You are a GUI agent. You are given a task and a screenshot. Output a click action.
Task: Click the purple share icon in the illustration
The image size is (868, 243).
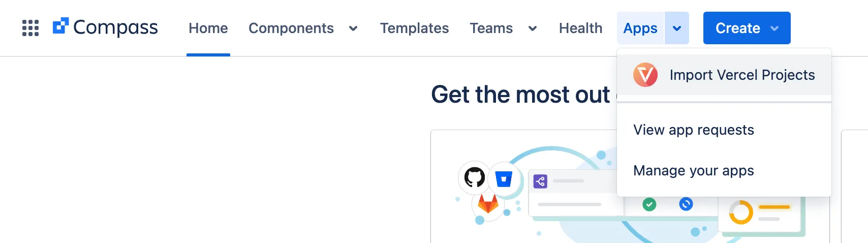(x=540, y=181)
